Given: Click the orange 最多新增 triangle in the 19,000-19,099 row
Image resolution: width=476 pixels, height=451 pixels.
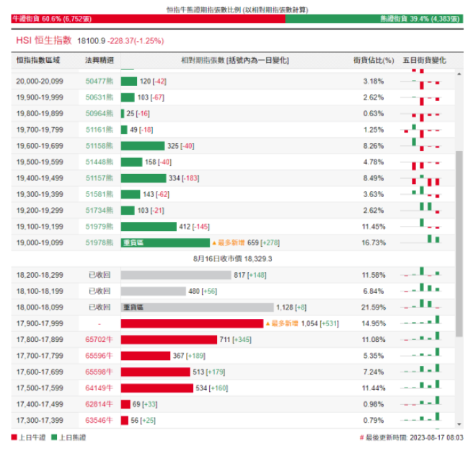Looking at the screenshot, I should coord(214,243).
